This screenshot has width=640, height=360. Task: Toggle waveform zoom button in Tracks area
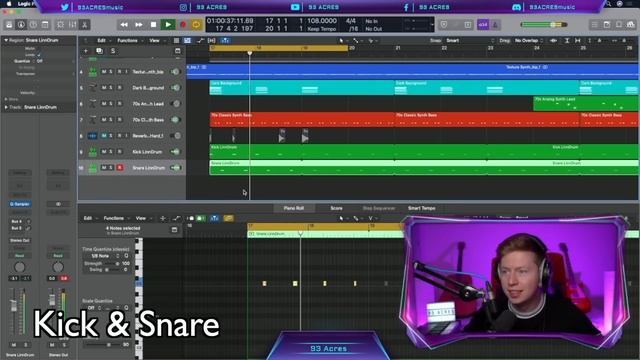[x=553, y=40]
